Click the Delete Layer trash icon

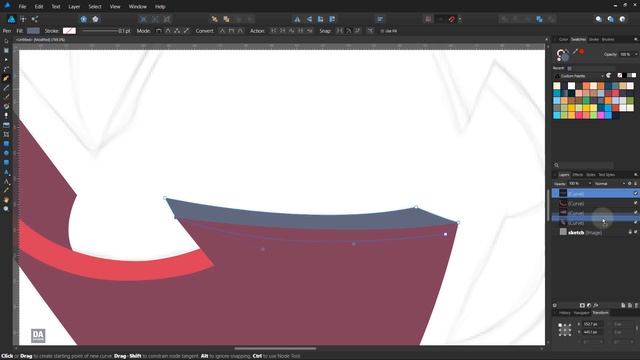click(x=636, y=305)
